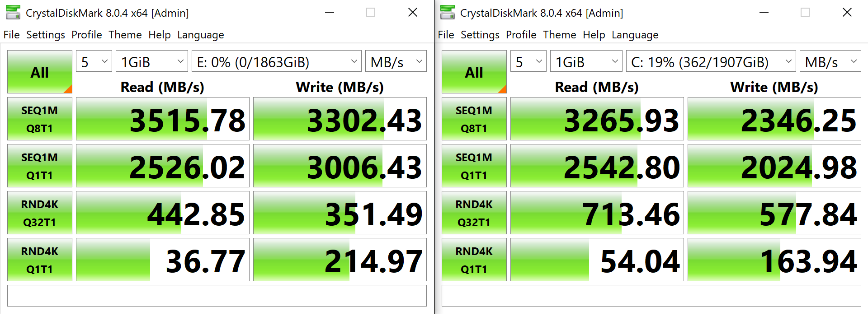Open 1GiB test size dropdown in right window
Viewport: 868px width, 316px height.
[586, 61]
